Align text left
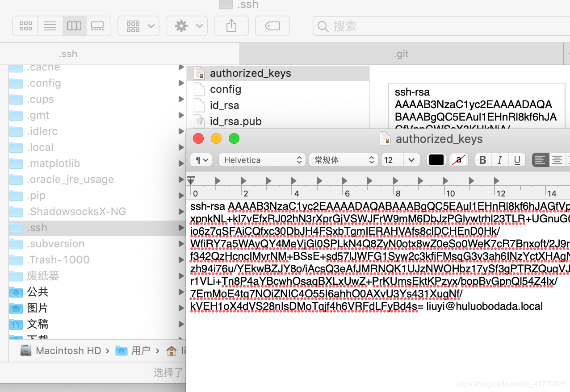570x392 pixels. (540, 160)
